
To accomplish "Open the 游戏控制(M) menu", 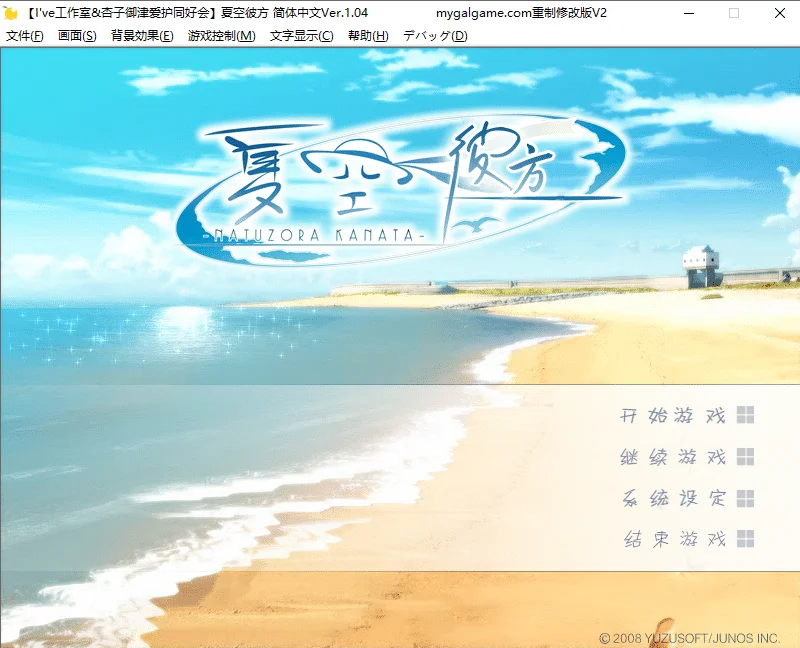I will click(x=221, y=36).
